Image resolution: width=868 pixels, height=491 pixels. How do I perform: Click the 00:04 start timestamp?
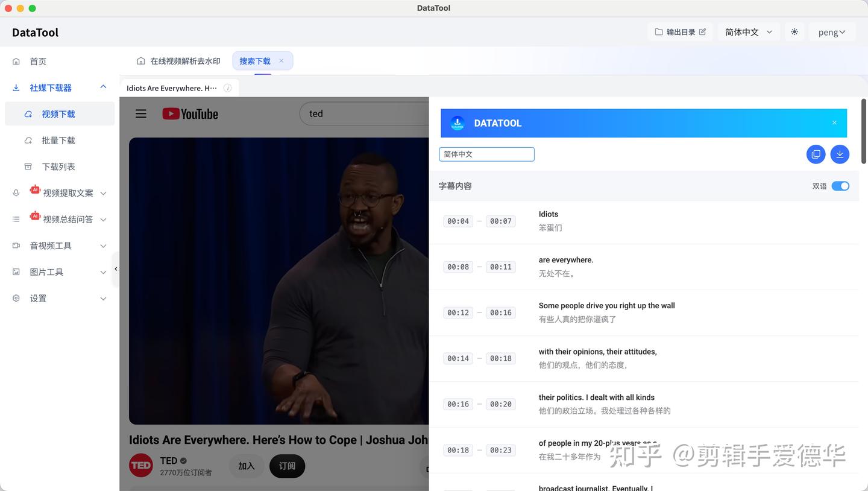coord(458,221)
